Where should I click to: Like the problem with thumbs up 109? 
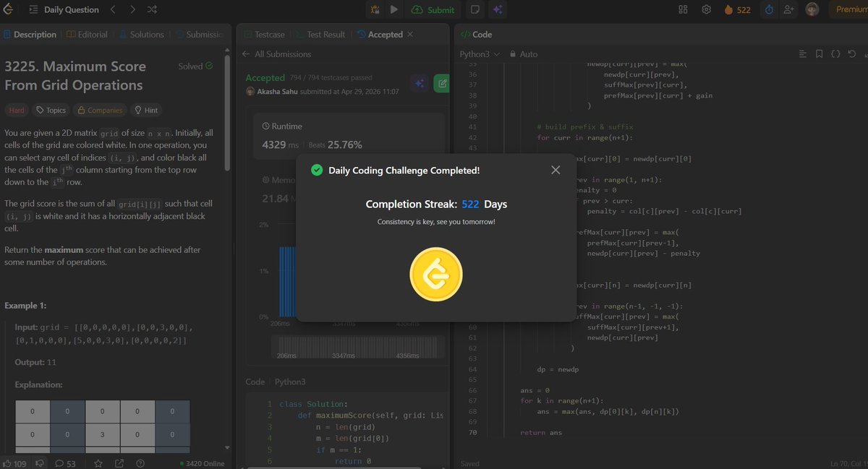(x=15, y=463)
